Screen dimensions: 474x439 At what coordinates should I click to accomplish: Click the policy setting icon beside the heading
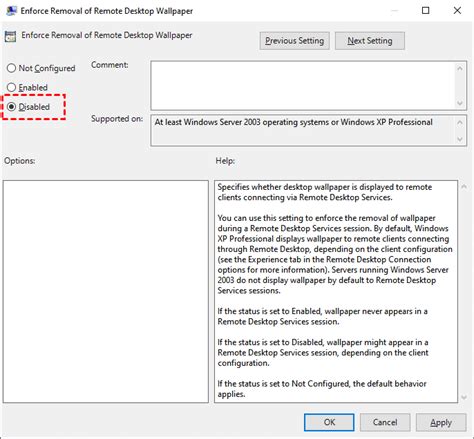click(x=10, y=36)
